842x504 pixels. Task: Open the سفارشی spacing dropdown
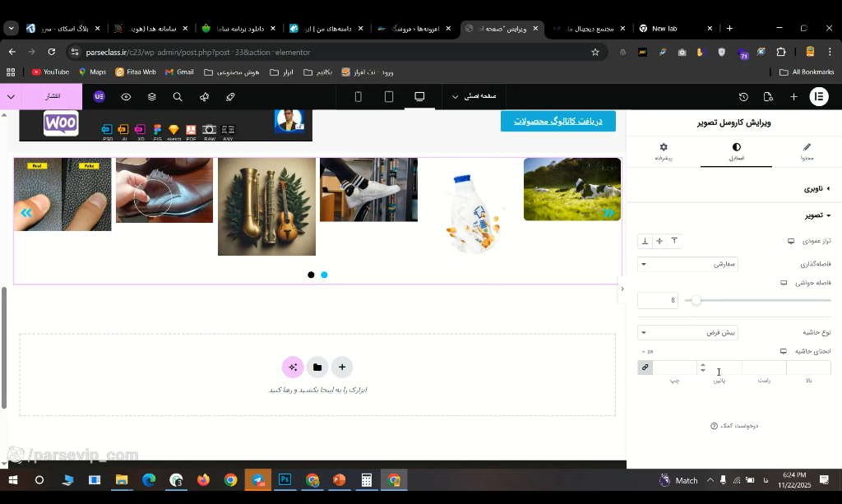[x=687, y=264]
